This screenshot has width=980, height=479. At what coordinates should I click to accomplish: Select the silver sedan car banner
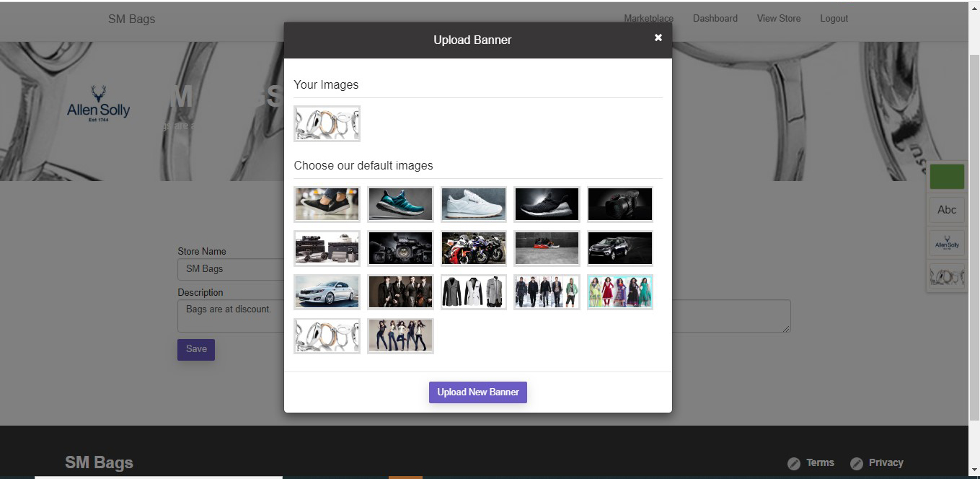coord(327,292)
